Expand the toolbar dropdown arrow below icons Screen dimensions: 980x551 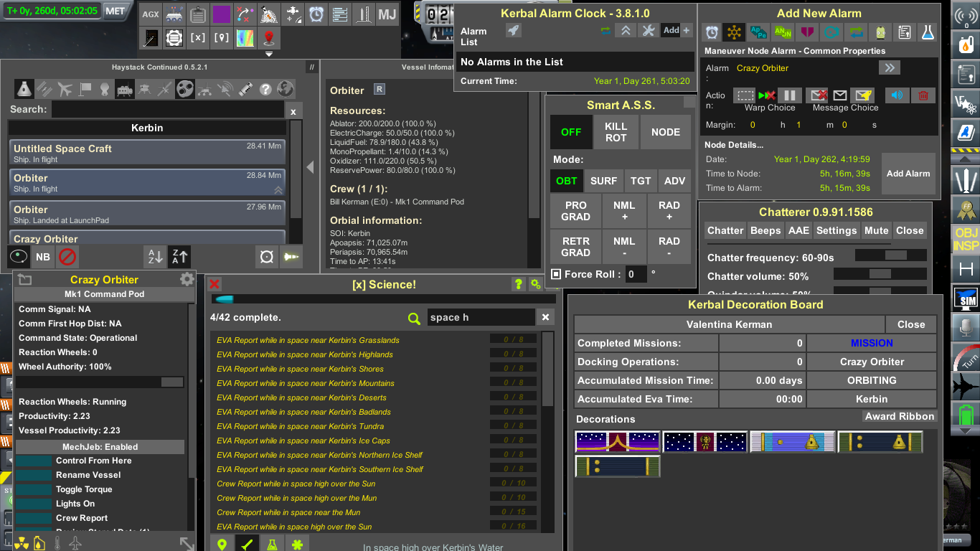[x=269, y=54]
